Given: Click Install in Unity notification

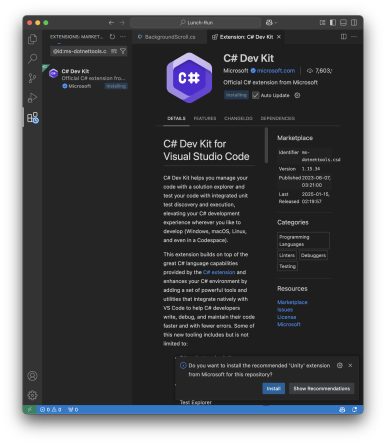Looking at the screenshot, I should pyautogui.click(x=274, y=389).
